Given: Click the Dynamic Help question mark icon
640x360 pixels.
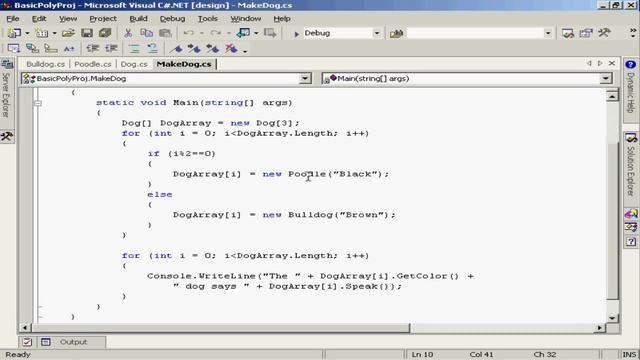Looking at the screenshot, I should [x=630, y=64].
